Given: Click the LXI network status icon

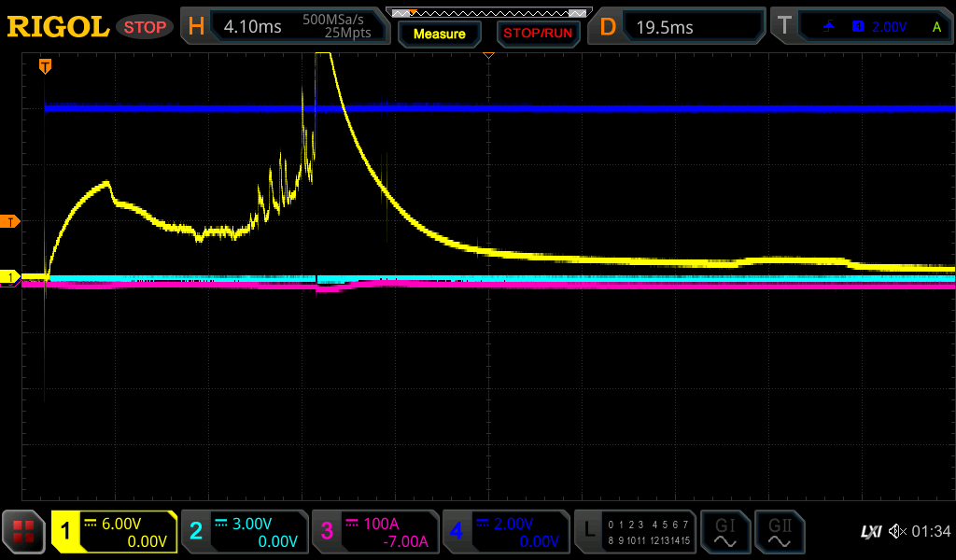Looking at the screenshot, I should pos(870,532).
